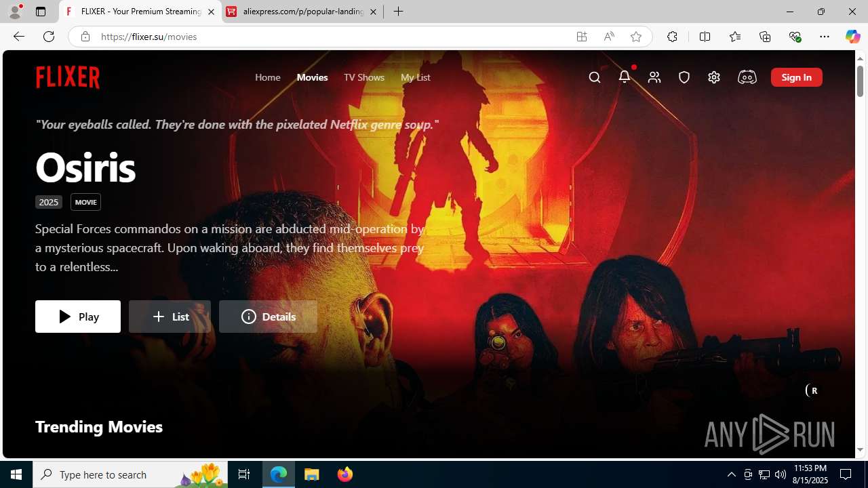Open Collections icon
Image resolution: width=868 pixels, height=488 pixels.
point(765,37)
